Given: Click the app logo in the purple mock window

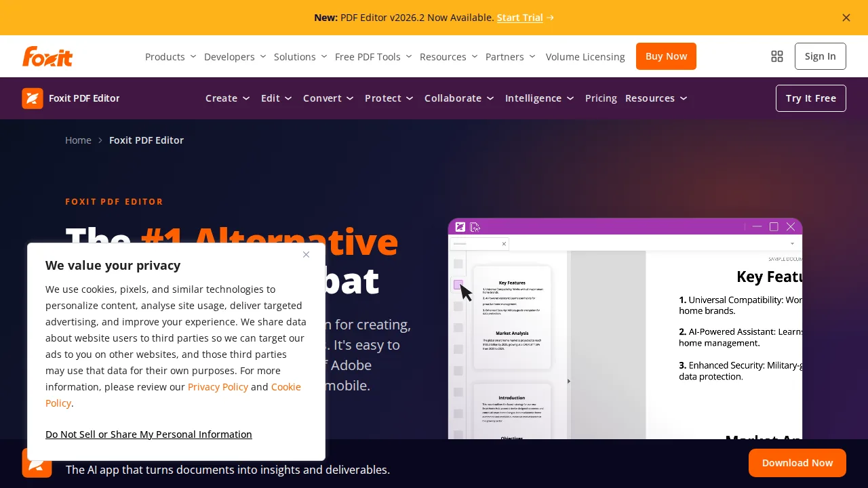Looking at the screenshot, I should (460, 226).
